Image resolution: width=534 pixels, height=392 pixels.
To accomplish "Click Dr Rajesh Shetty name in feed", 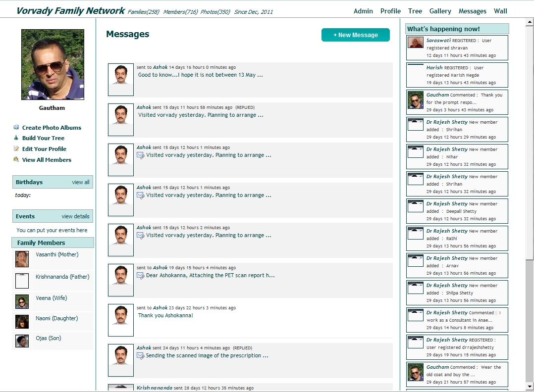I will [446, 122].
